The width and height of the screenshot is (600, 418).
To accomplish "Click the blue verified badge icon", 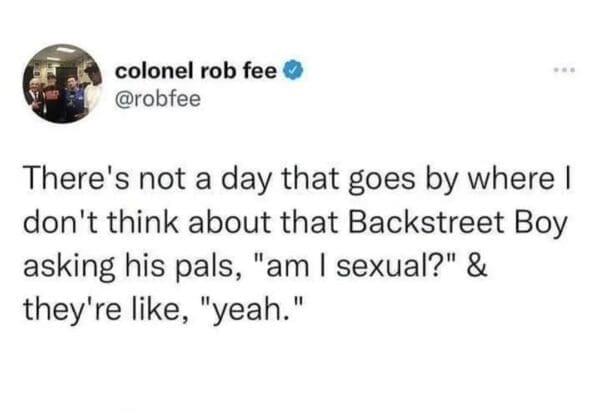I will tap(296, 71).
